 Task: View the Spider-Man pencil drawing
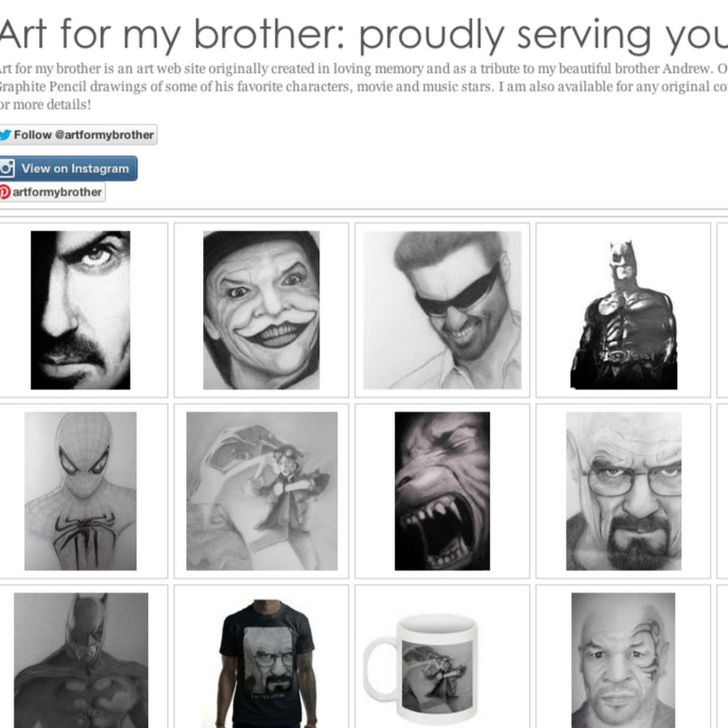click(x=80, y=491)
